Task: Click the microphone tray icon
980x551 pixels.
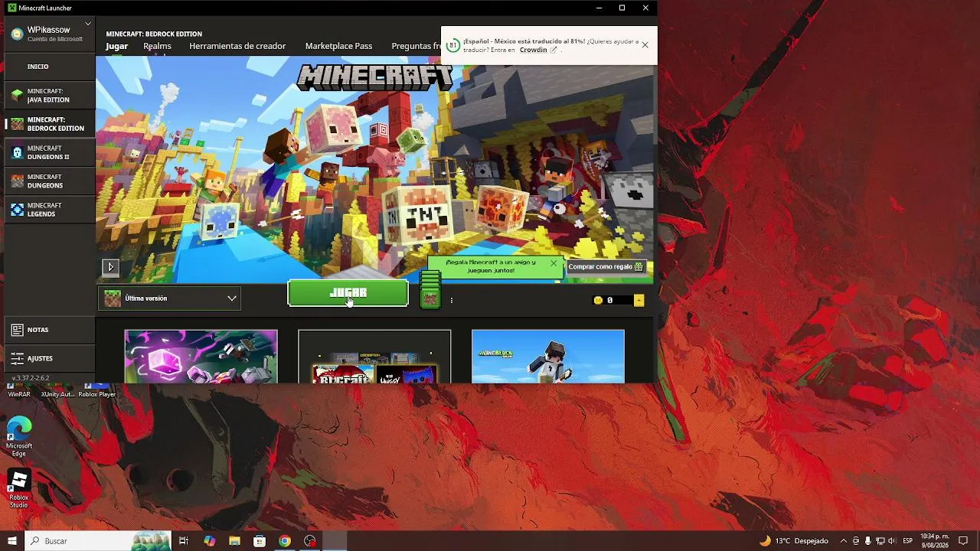Action: [x=867, y=541]
